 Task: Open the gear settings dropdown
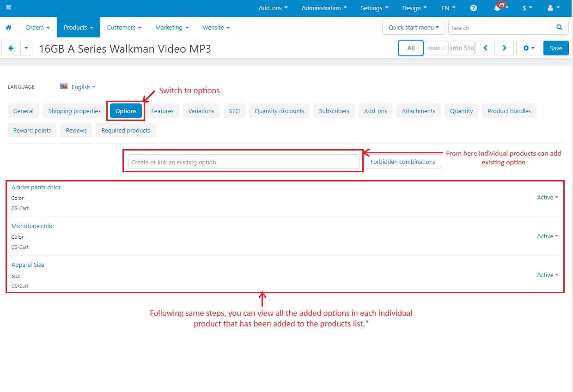pos(529,48)
